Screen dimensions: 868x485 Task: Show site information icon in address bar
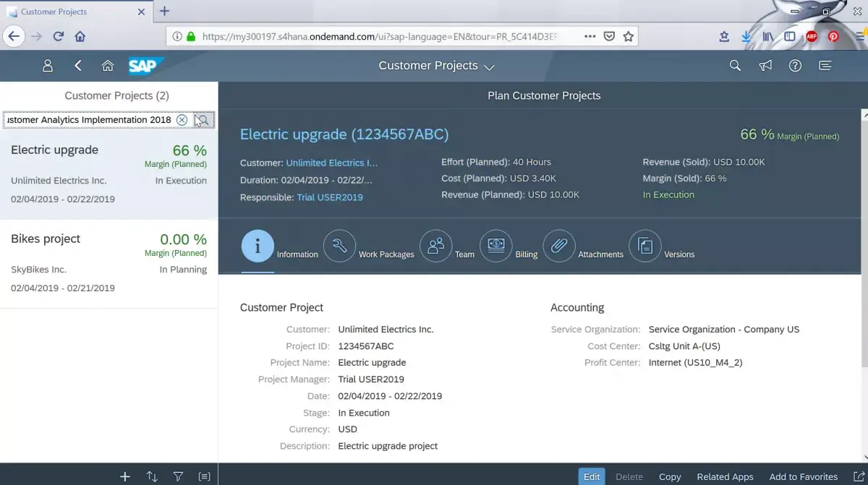(x=177, y=36)
